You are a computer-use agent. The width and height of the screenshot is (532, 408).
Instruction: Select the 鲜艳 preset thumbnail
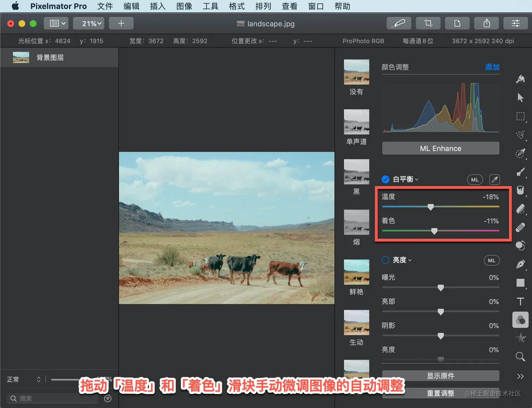pos(356,272)
